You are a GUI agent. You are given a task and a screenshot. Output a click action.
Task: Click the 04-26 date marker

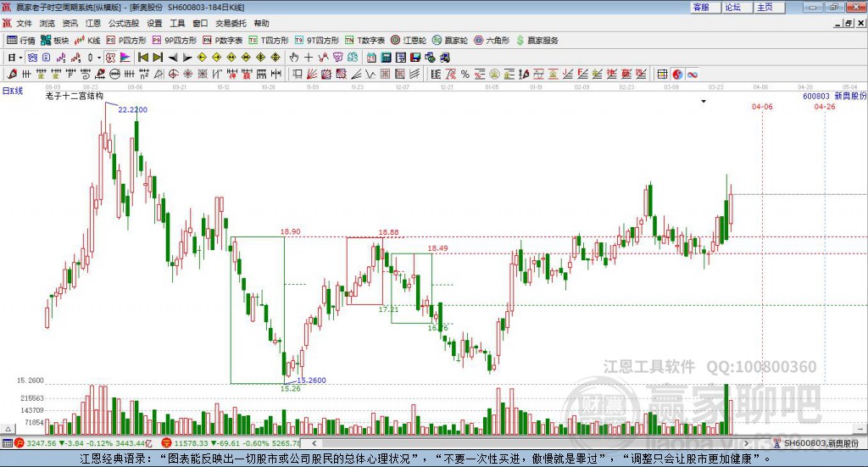pyautogui.click(x=824, y=106)
